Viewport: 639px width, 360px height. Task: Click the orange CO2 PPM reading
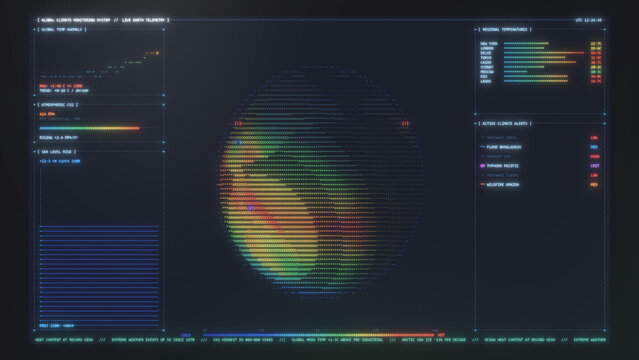(47, 114)
